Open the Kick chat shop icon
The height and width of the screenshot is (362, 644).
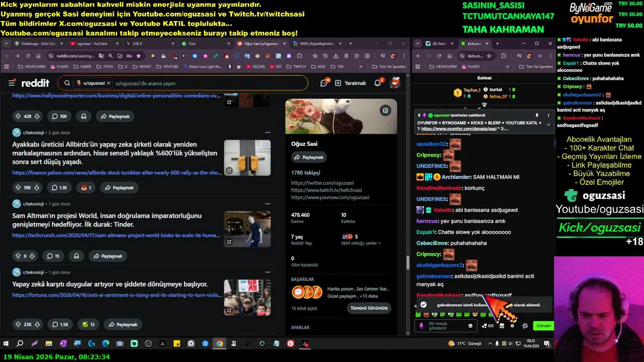(x=502, y=325)
